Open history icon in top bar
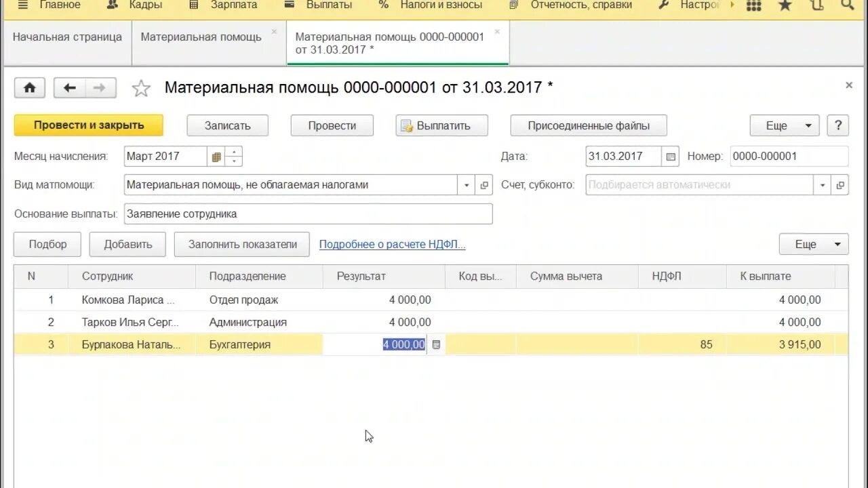868x488 pixels. 816,5
